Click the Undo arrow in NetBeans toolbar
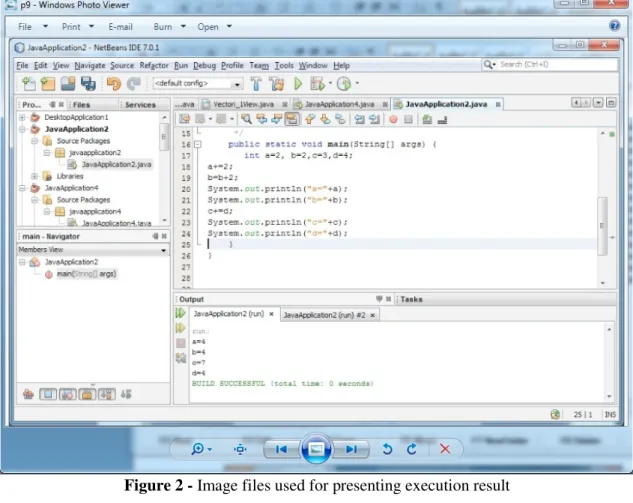Screen dimensions: 633x503 [113, 84]
